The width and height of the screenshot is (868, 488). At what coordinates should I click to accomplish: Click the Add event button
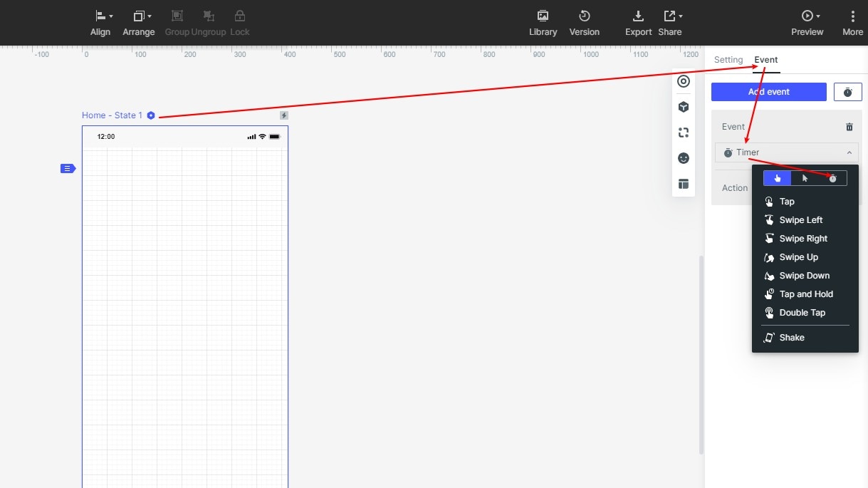pos(769,92)
